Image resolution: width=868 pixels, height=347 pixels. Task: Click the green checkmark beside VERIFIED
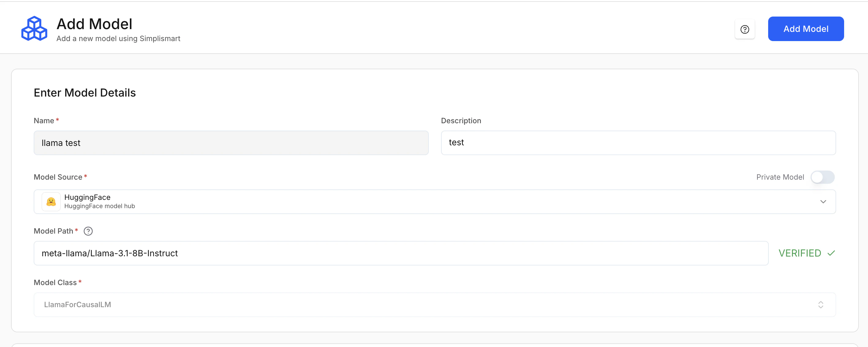(x=831, y=253)
